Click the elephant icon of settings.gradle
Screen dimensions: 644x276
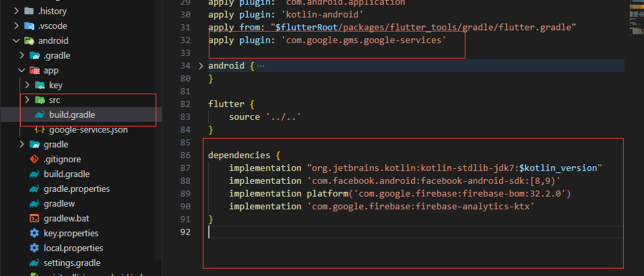click(34, 263)
